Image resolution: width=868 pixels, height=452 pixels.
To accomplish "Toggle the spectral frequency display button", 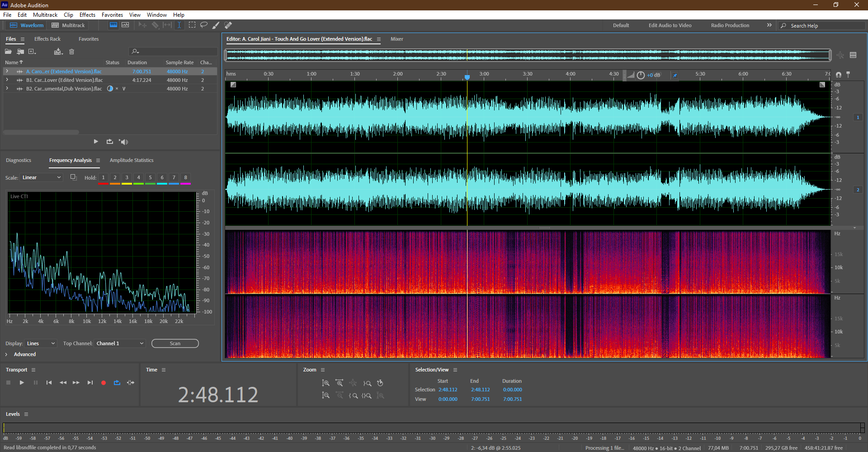I will tap(113, 25).
